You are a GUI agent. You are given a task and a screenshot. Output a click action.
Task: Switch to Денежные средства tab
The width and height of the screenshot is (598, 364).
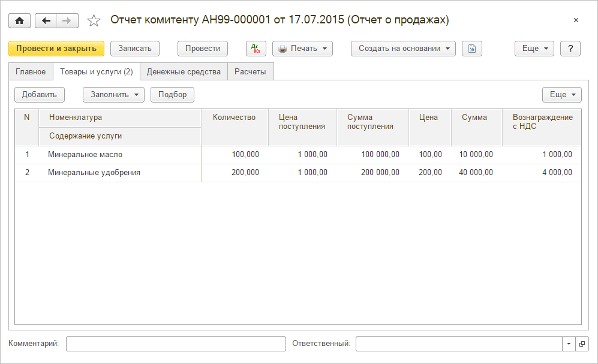pos(184,71)
